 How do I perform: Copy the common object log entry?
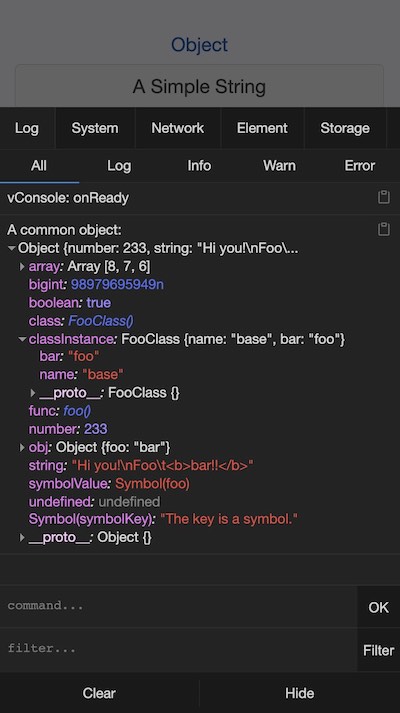tap(384, 229)
